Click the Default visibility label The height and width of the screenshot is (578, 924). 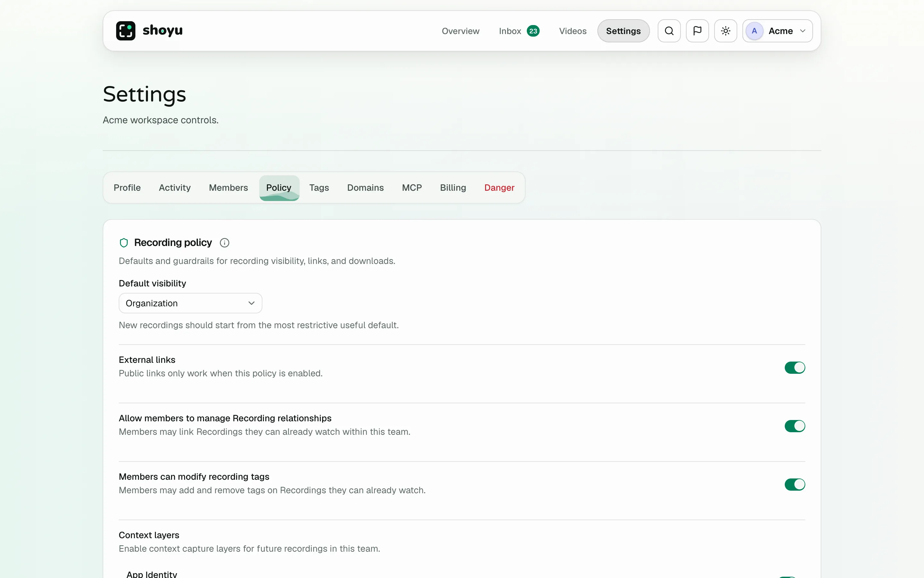click(x=152, y=283)
